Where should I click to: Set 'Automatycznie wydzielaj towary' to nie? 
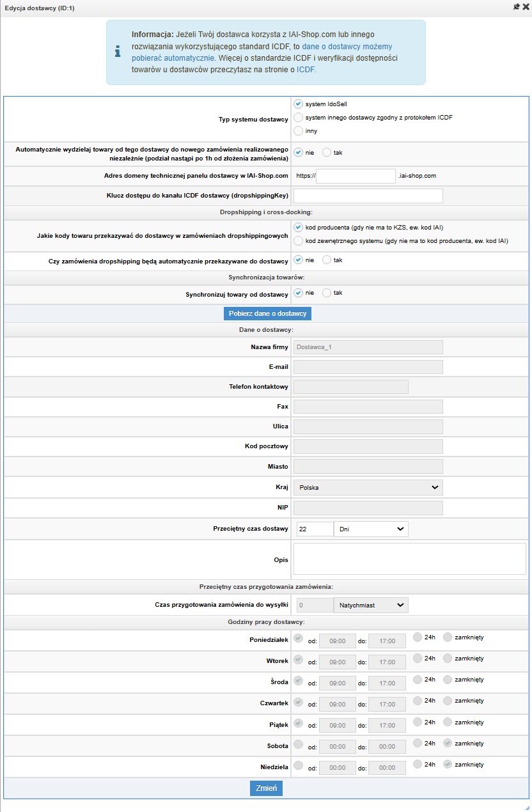click(298, 153)
